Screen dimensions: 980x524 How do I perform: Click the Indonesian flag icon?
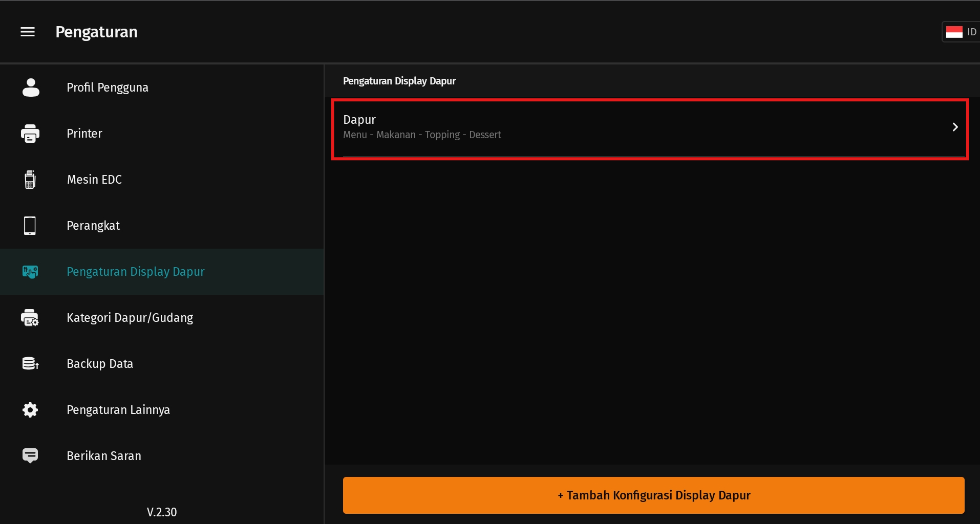pos(954,32)
